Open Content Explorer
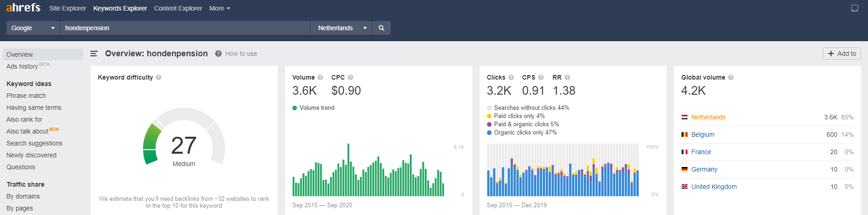 (178, 8)
